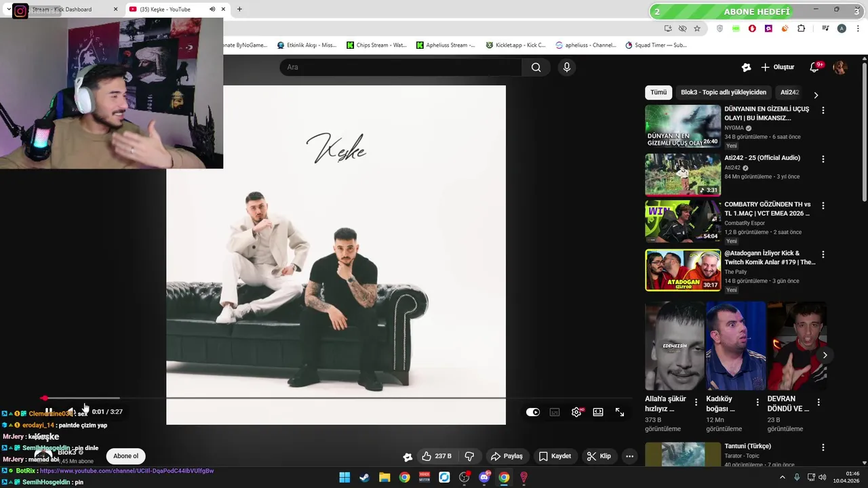
Task: Open options for Combatry Gözünden video
Action: [823, 205]
